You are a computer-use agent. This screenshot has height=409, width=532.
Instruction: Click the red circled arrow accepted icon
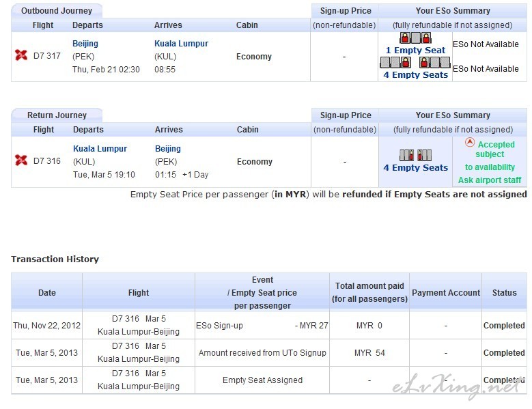pos(469,143)
